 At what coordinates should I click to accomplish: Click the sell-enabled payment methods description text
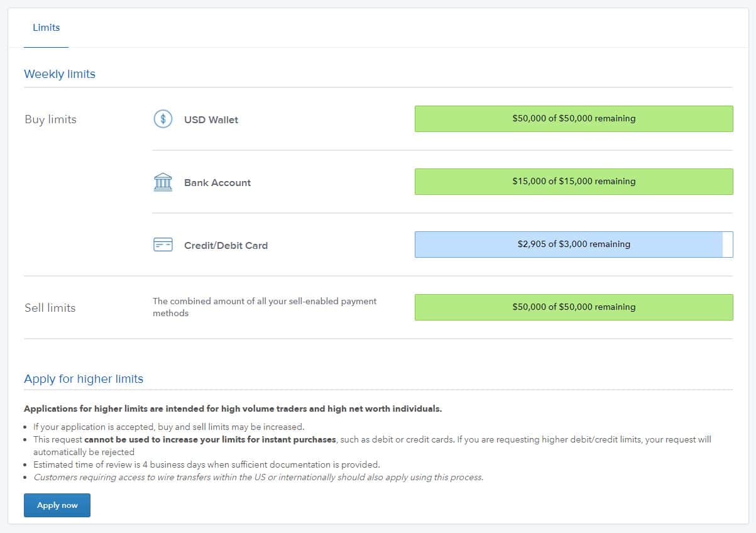[265, 307]
